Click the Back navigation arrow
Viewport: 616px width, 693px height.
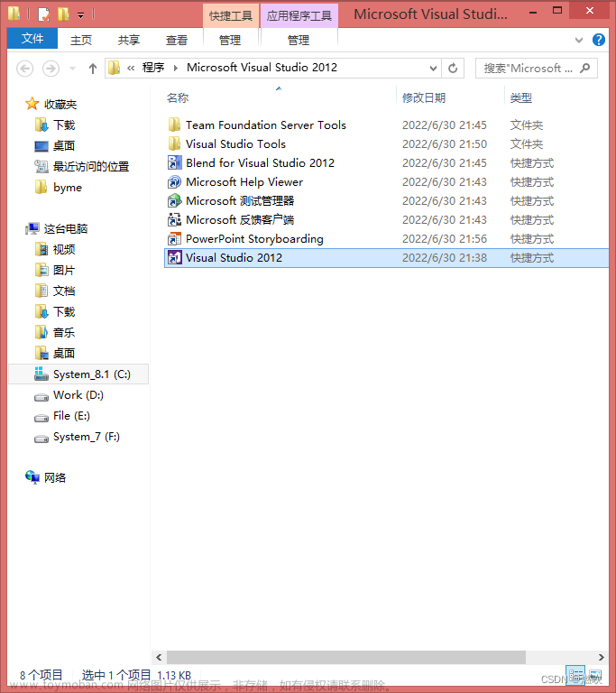coord(24,69)
